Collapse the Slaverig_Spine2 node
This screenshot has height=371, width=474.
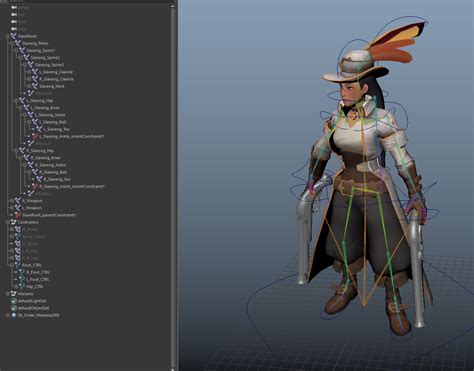[x=20, y=58]
